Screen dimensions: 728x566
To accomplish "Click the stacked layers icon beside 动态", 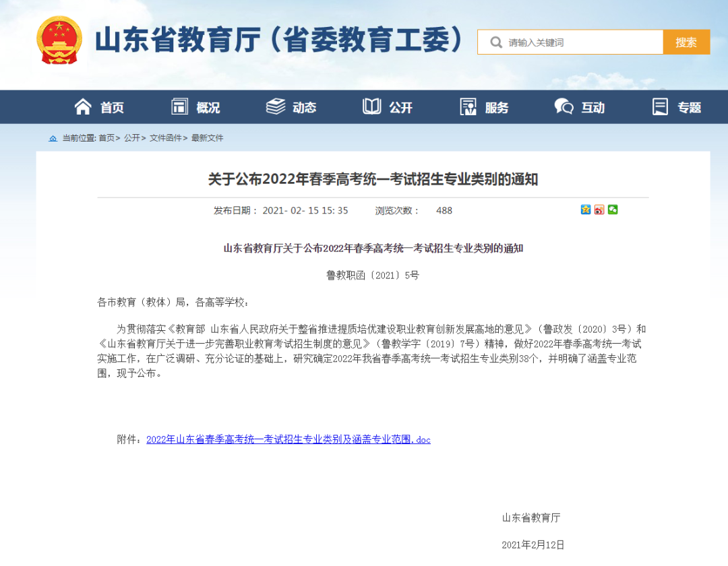I will [276, 106].
